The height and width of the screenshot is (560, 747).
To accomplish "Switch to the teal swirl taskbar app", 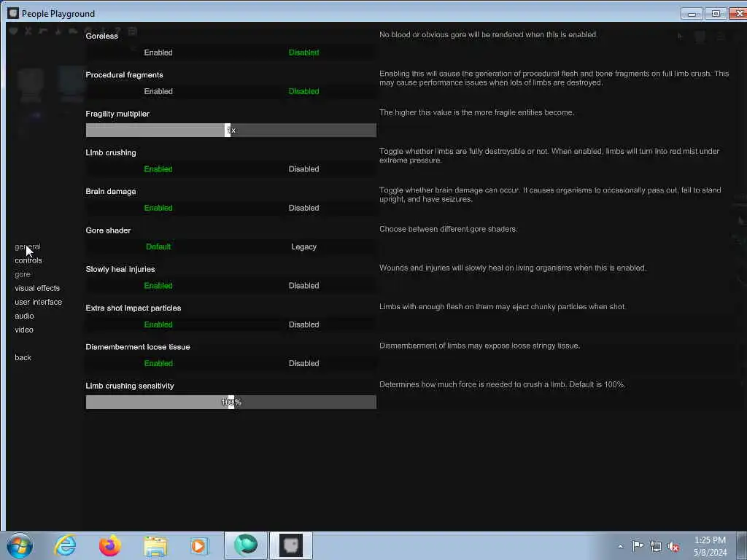I will (x=246, y=545).
